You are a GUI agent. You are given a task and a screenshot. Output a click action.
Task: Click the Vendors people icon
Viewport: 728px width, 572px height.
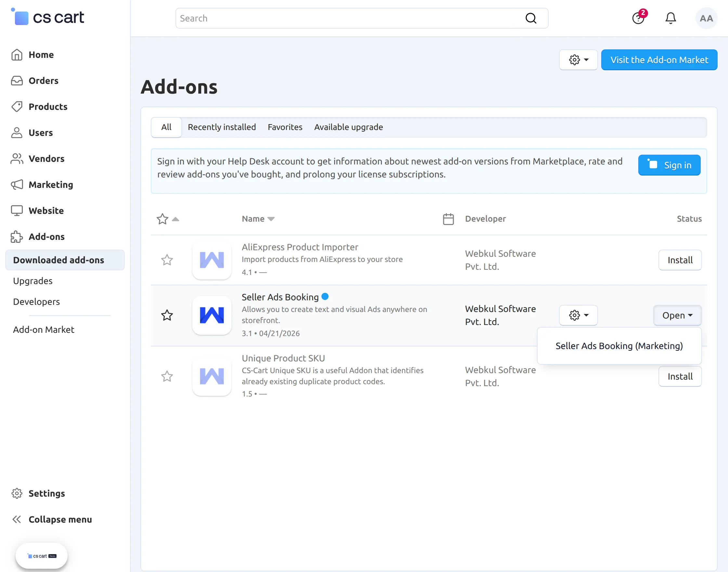17,158
